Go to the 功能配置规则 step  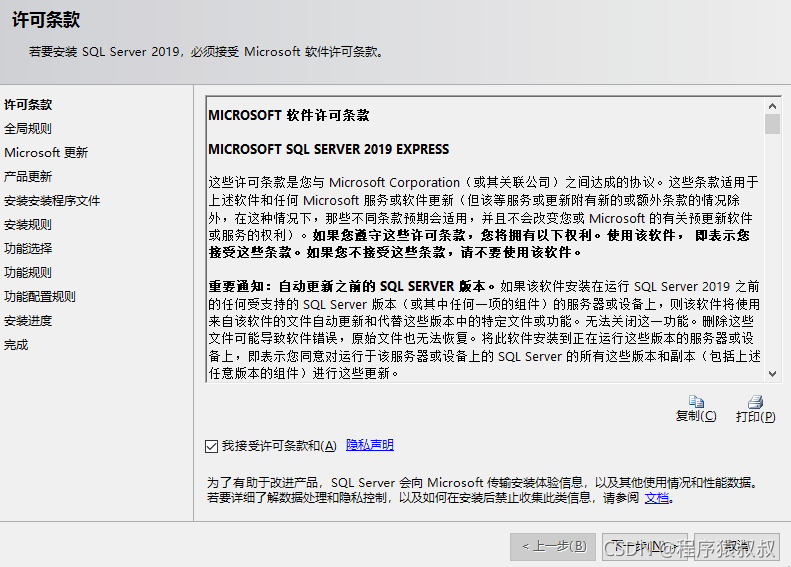(40, 297)
